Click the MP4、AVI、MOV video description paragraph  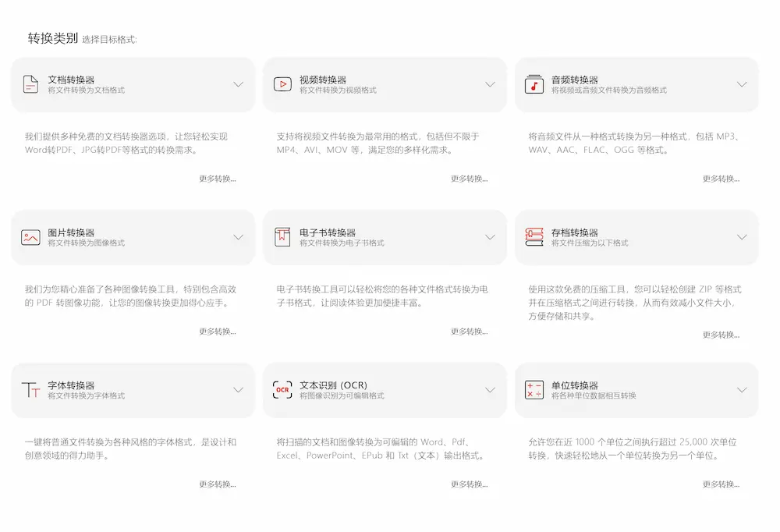pyautogui.click(x=378, y=144)
